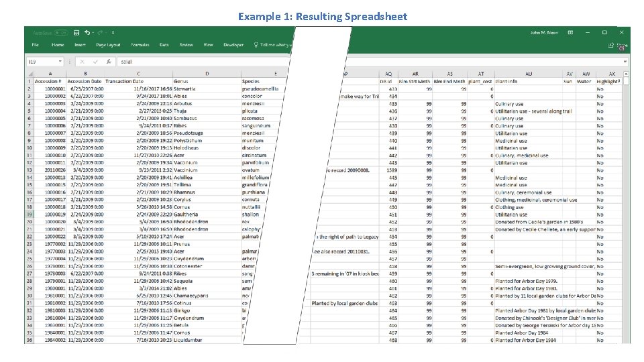The width and height of the screenshot is (644, 362).
Task: Click the Cancel (X) formula bar icon
Action: 82,62
